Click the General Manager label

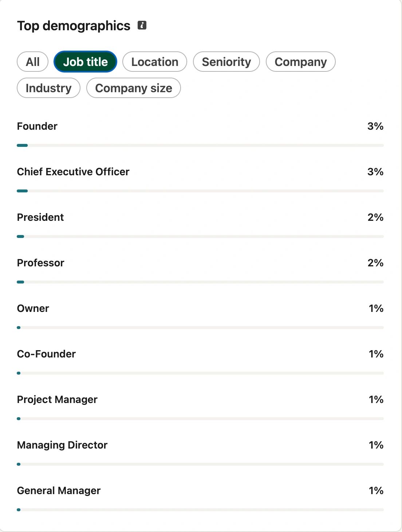(59, 490)
